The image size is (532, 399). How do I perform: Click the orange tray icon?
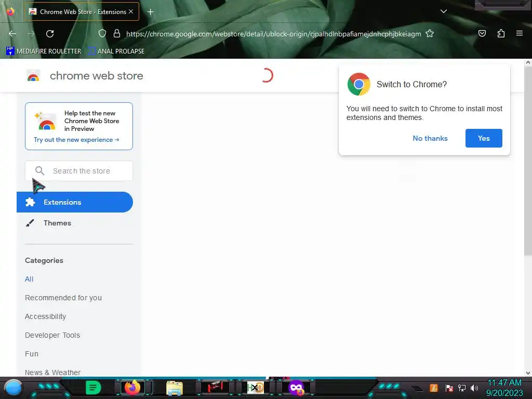tap(434, 388)
